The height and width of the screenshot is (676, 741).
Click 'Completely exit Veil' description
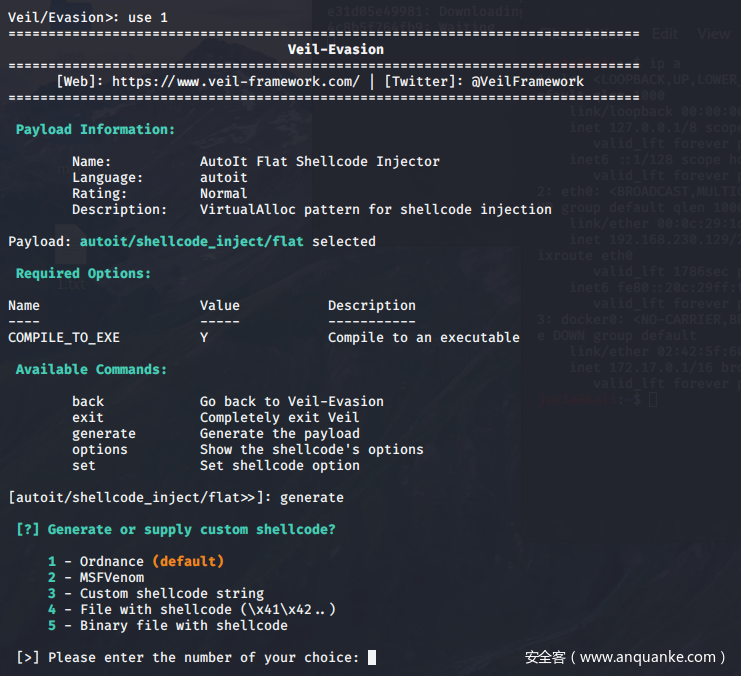click(x=279, y=417)
